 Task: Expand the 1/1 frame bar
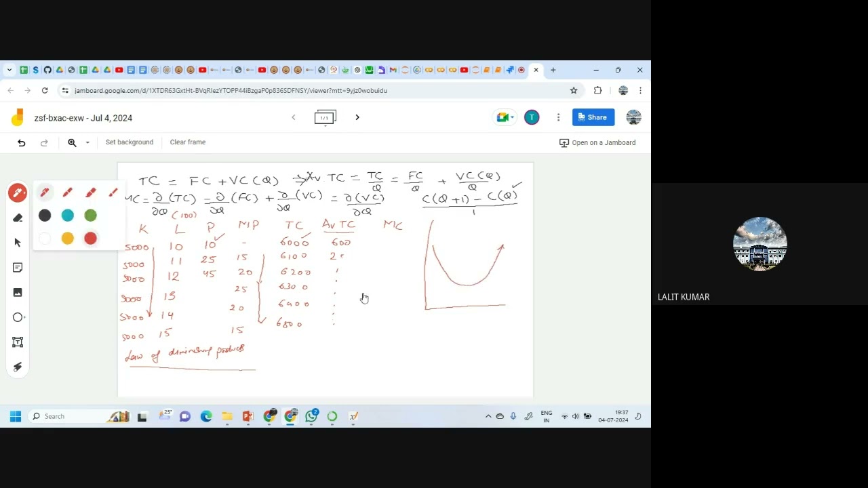tap(325, 117)
